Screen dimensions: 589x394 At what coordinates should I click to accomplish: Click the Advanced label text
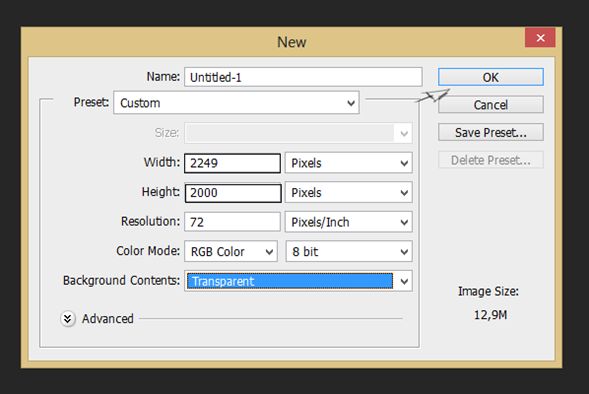pos(108,319)
